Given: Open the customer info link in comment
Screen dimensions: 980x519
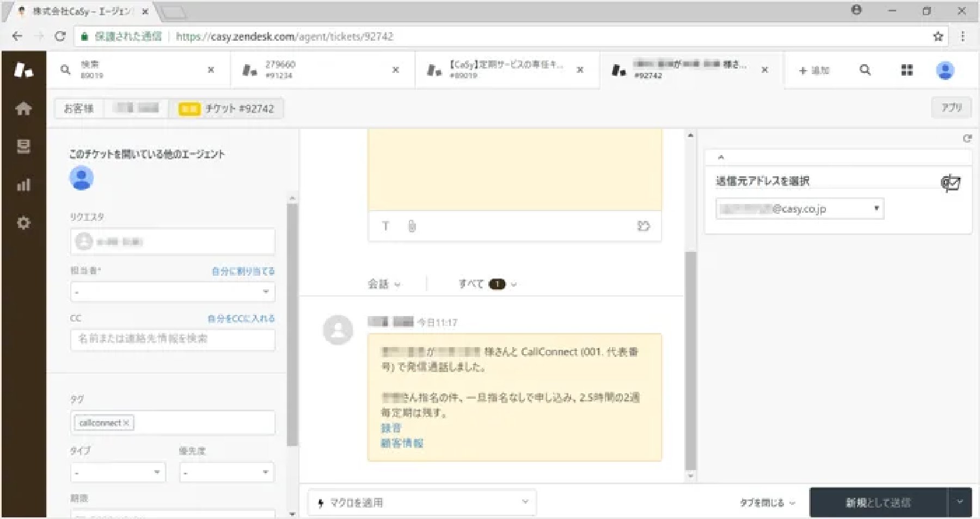Looking at the screenshot, I should (x=402, y=443).
